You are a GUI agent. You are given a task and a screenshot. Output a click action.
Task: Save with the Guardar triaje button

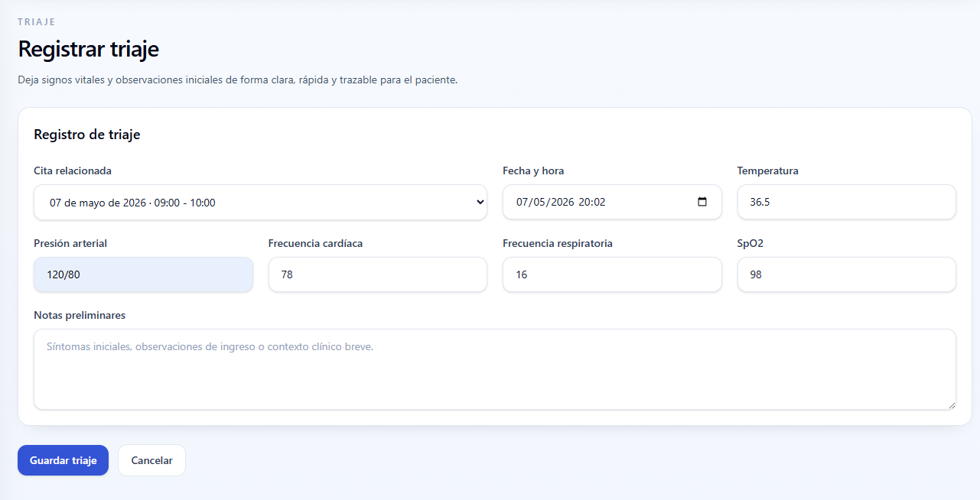(63, 460)
